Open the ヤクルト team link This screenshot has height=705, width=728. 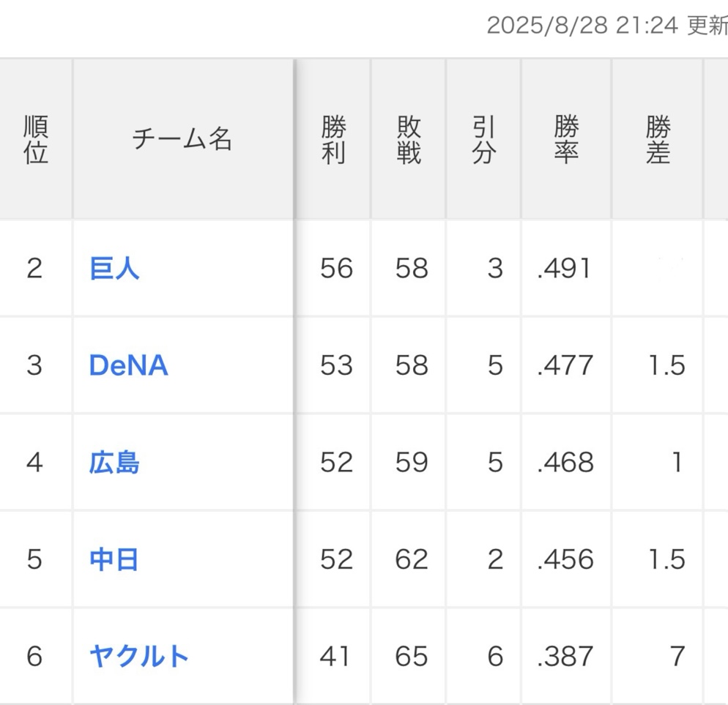138,656
